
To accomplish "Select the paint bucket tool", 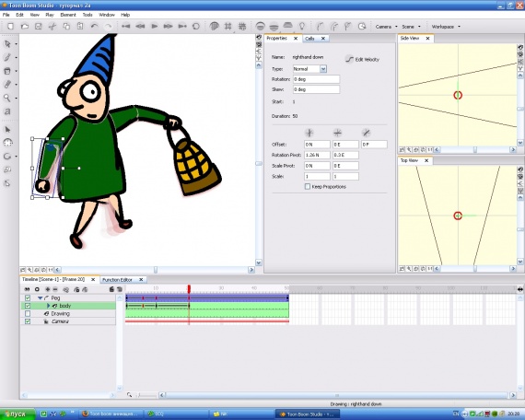I will [7, 71].
